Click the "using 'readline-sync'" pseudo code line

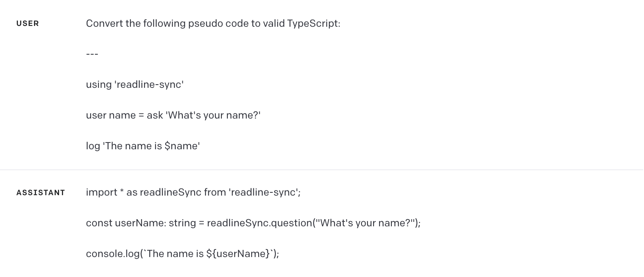pos(134,85)
